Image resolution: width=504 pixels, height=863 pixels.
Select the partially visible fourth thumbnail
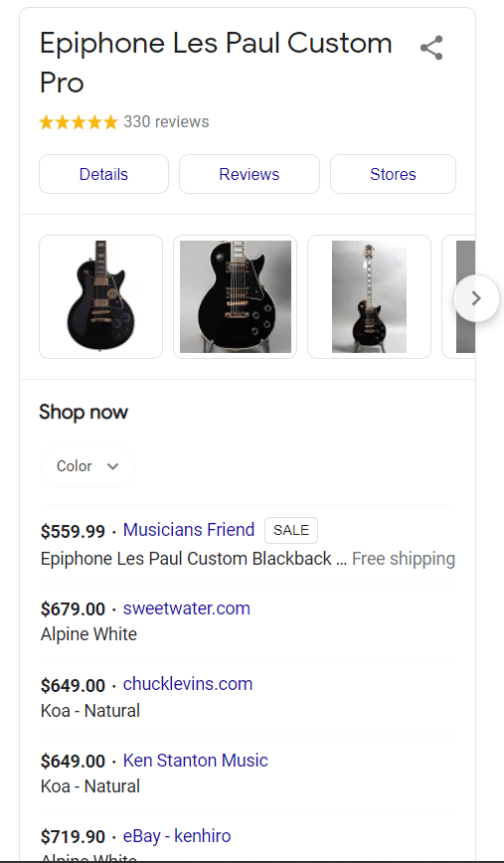point(459,296)
